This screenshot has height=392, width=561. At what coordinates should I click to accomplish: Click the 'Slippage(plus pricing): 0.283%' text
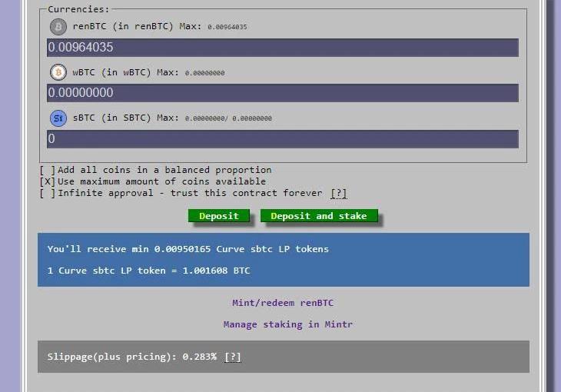[x=131, y=357]
